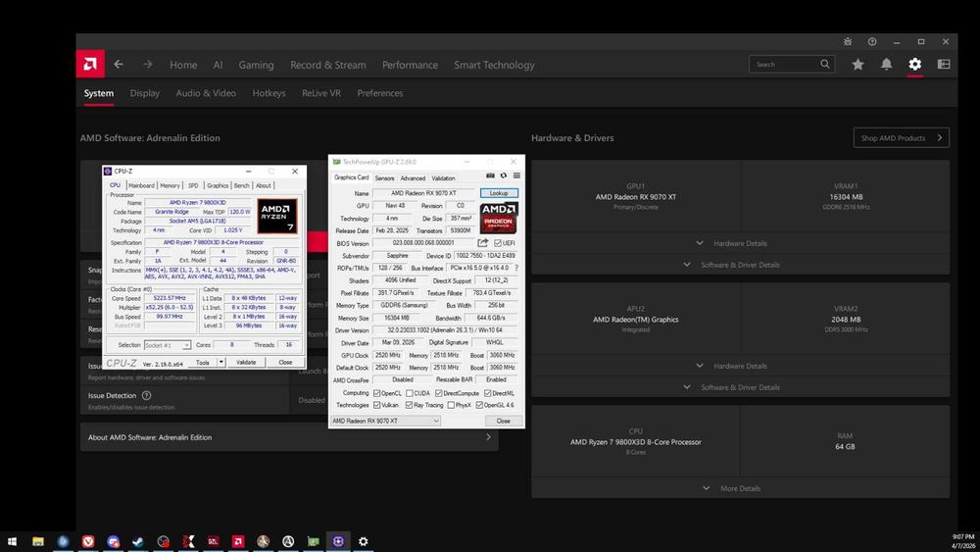Toggle the Ray Tracing checkbox in GPU-Z
Image resolution: width=980 pixels, height=552 pixels.
409,405
